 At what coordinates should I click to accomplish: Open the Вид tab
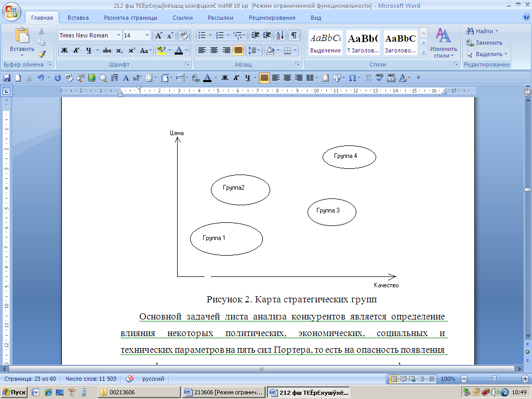[316, 18]
